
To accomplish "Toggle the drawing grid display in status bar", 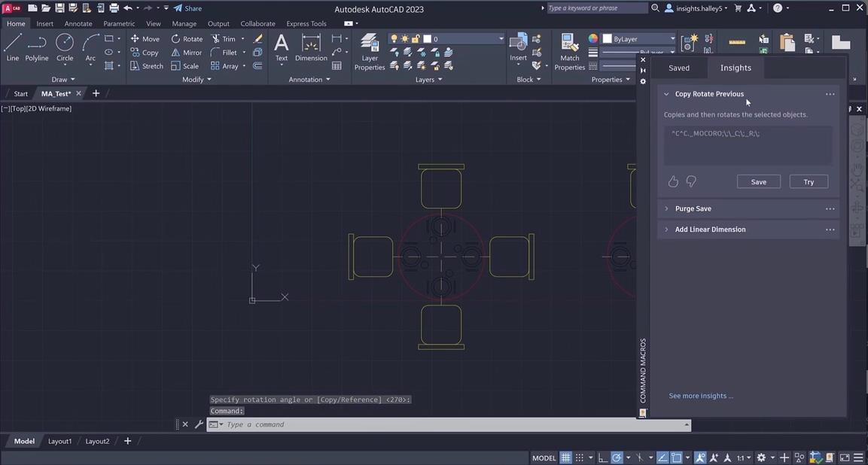I will coord(566,457).
